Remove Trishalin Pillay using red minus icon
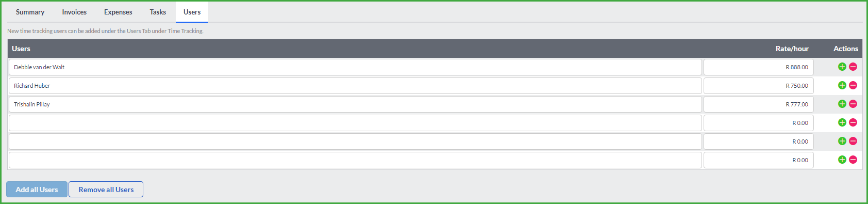 click(853, 104)
